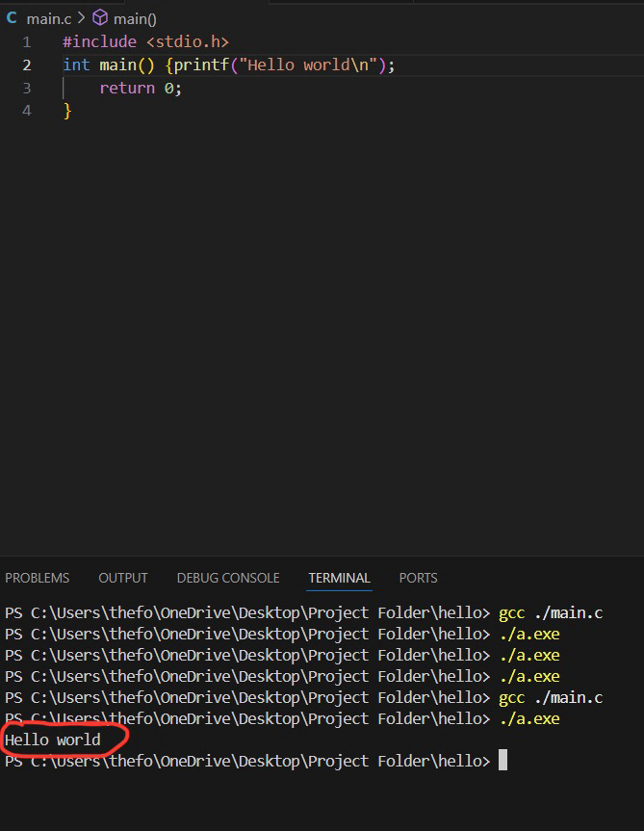Click line number 4 in the gutter
The height and width of the screenshot is (831, 644).
pos(27,111)
